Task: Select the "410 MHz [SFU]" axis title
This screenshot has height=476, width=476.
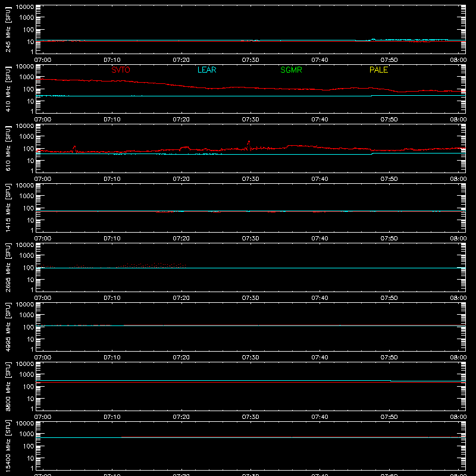Action: pyautogui.click(x=8, y=89)
